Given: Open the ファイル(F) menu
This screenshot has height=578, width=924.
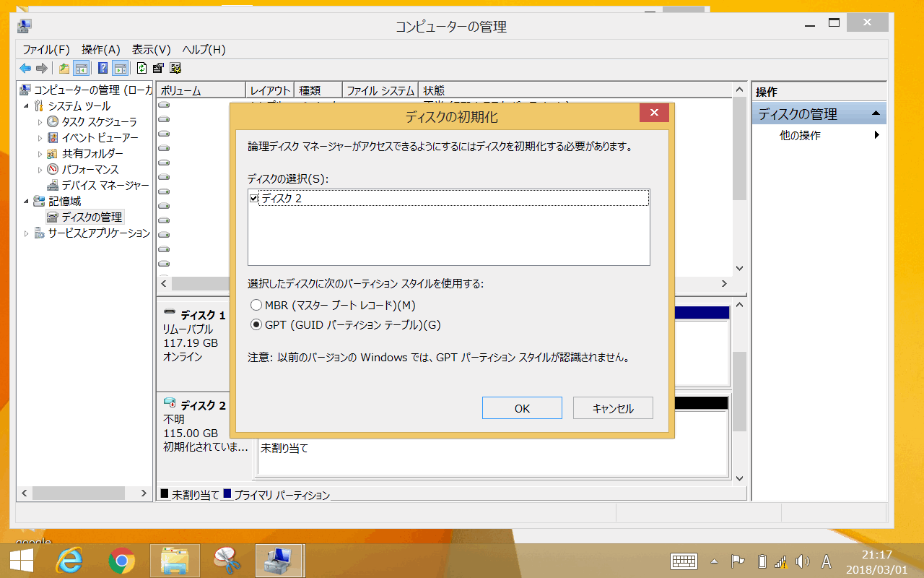Looking at the screenshot, I should 45,50.
